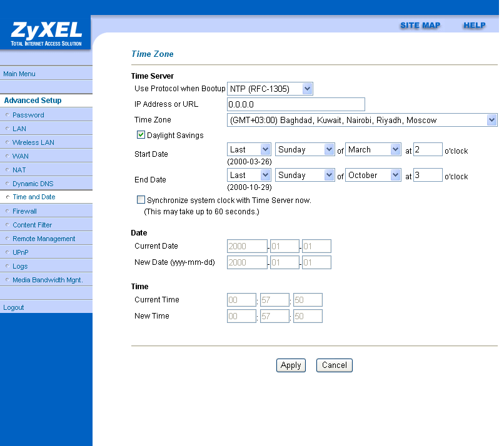Open Start Date week order dropdown
504x446 pixels.
click(x=249, y=150)
